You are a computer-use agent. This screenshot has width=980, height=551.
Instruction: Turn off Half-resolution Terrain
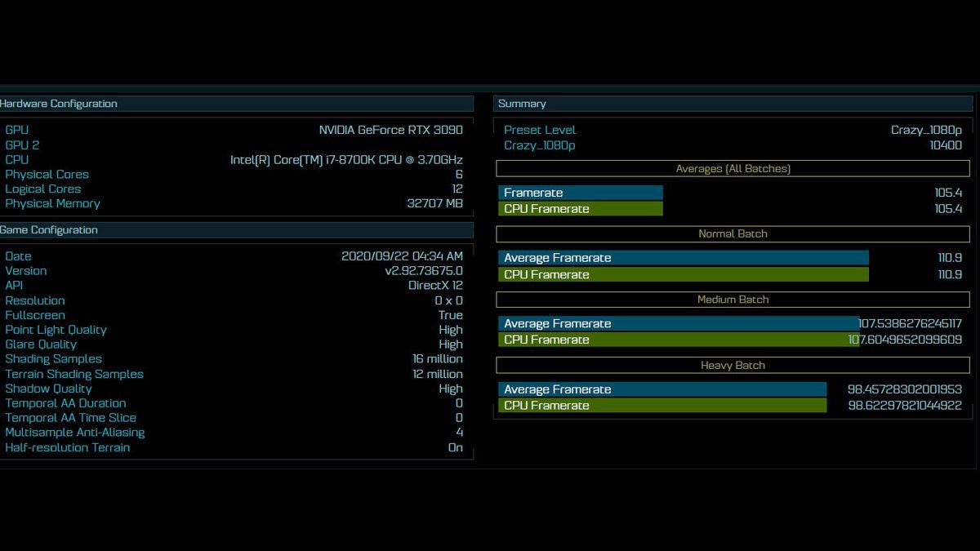68,447
